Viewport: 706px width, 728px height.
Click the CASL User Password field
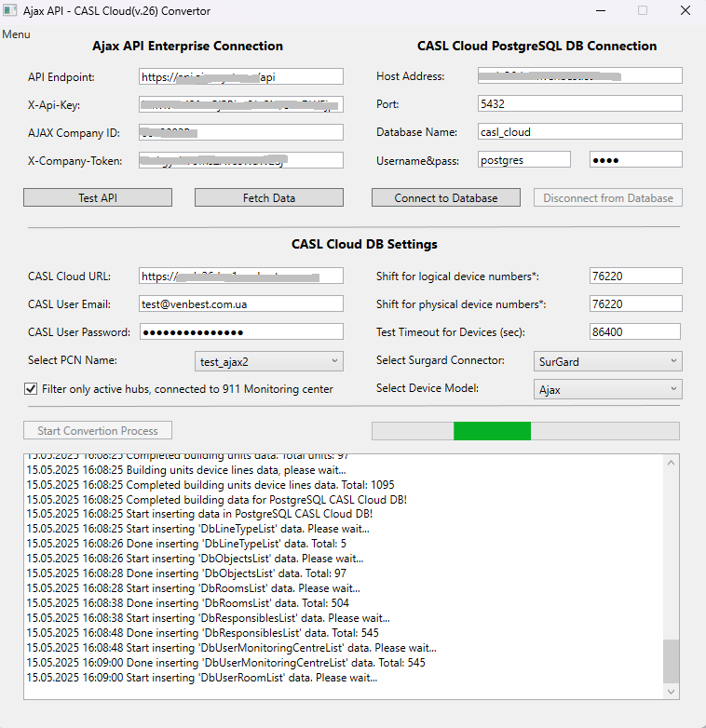(x=241, y=331)
